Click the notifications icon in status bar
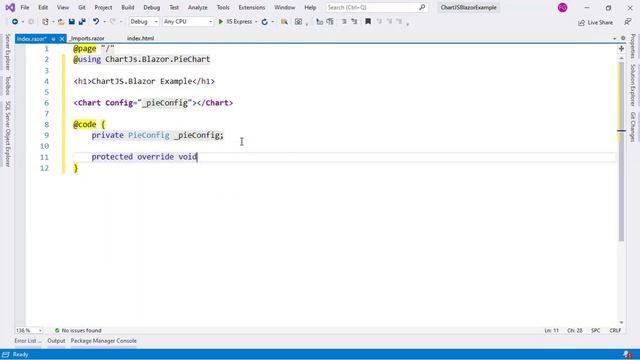This screenshot has height=360, width=640. 627,354
